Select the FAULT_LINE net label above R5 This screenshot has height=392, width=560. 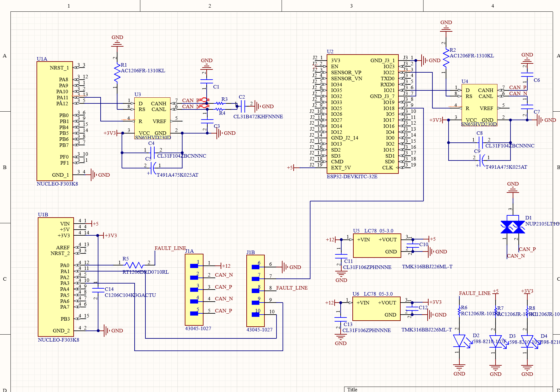point(170,248)
